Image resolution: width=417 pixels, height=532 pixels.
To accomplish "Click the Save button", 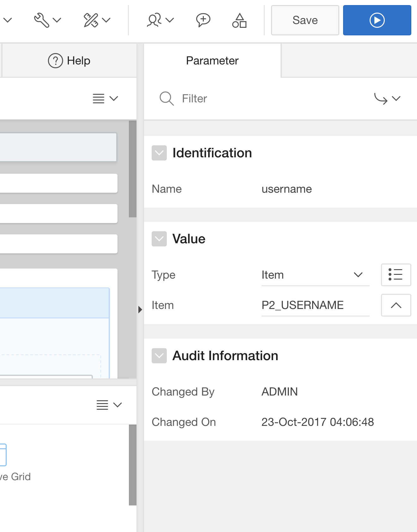I will click(305, 20).
